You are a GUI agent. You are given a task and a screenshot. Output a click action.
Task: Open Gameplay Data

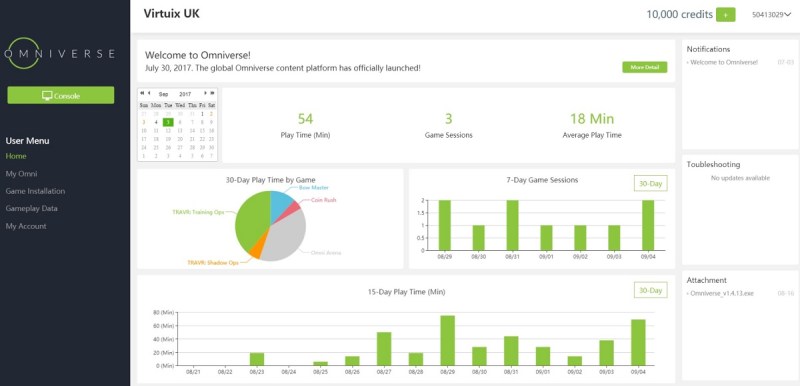point(31,209)
